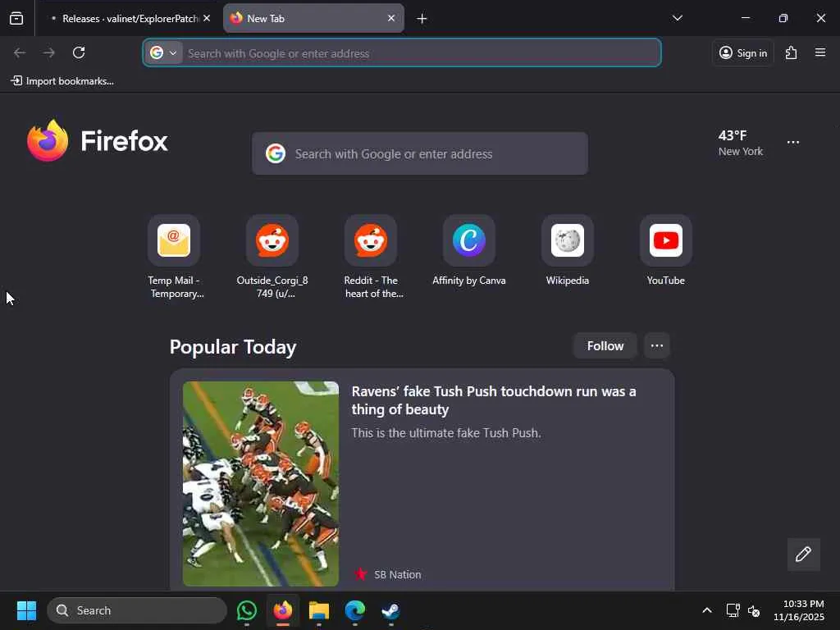Select the New Tab tab
Image resolution: width=840 pixels, height=630 pixels.
[x=313, y=18]
